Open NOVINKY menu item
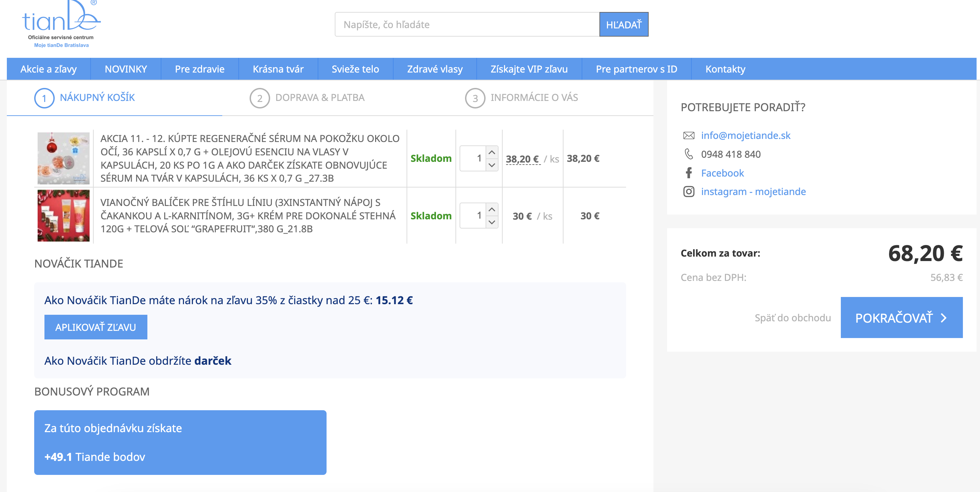Viewport: 980px width, 492px height. (126, 69)
